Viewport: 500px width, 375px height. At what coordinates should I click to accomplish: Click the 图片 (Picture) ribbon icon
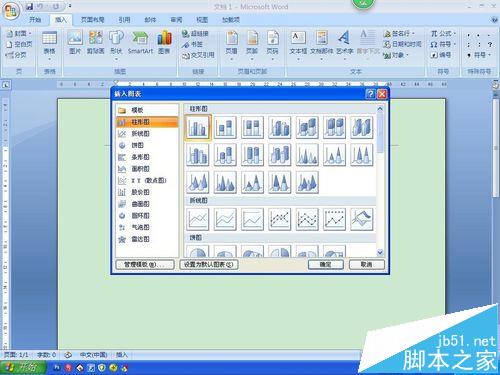point(75,42)
